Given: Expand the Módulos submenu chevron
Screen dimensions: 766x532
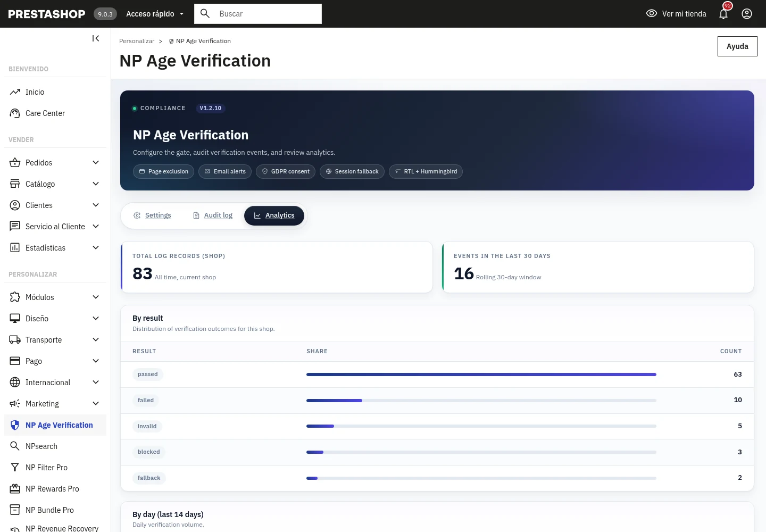Looking at the screenshot, I should [96, 297].
